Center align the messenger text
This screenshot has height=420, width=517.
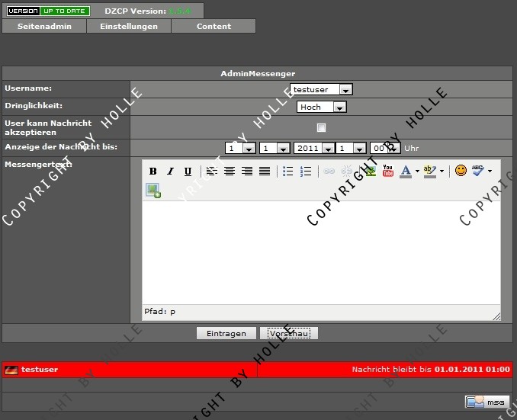229,172
